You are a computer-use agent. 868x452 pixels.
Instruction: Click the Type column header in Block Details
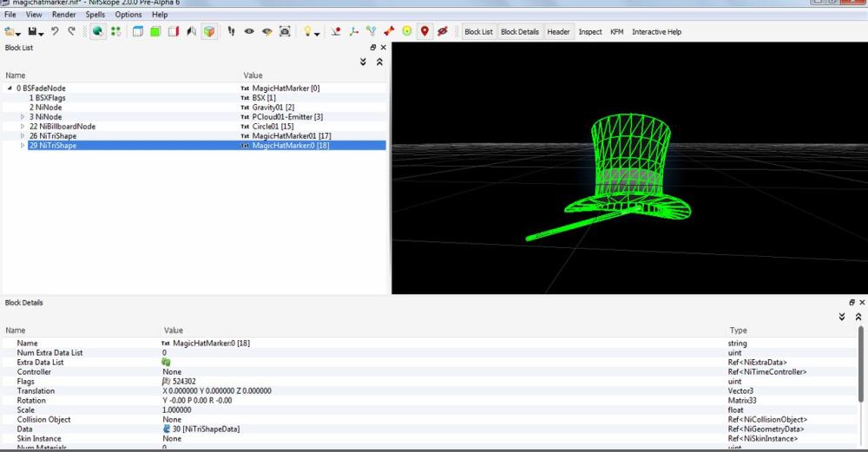coord(738,331)
